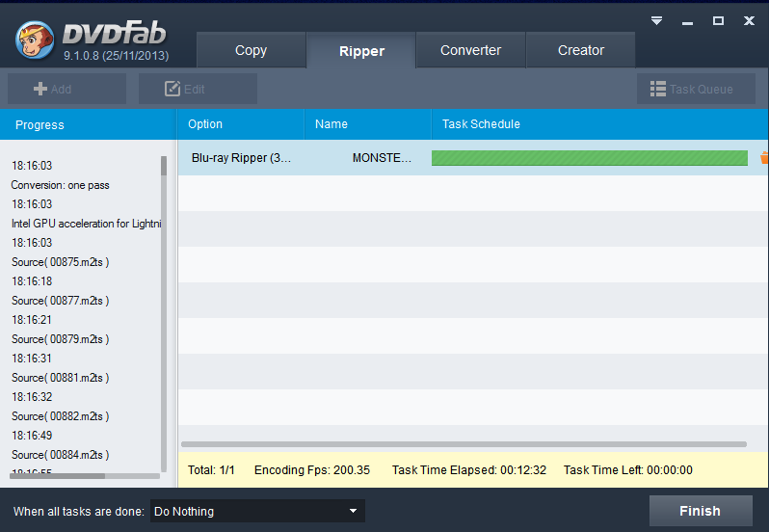The width and height of the screenshot is (769, 532).
Task: Click the 18:16:18 timestamp
Action: click(32, 281)
